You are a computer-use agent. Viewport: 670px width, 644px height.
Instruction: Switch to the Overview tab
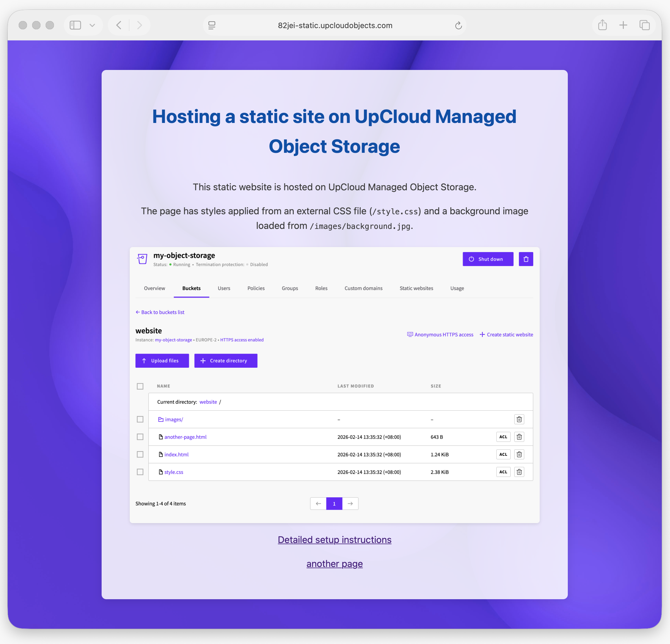[x=155, y=288]
